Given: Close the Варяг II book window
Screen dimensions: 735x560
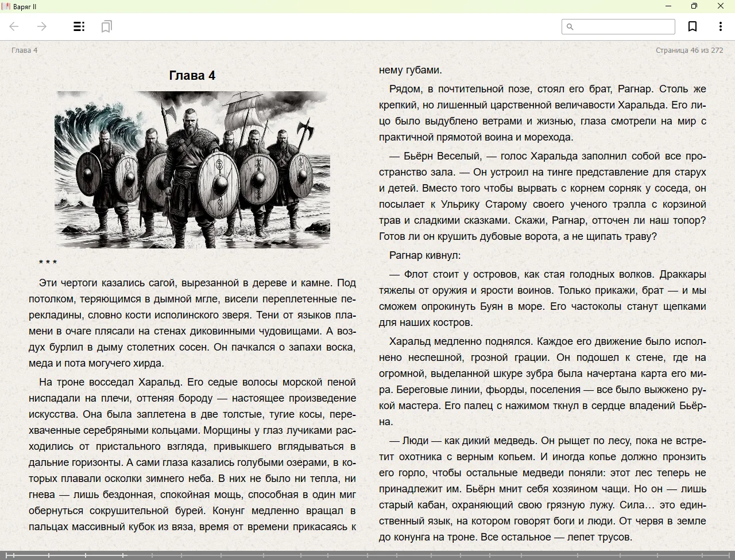Looking at the screenshot, I should 721,6.
